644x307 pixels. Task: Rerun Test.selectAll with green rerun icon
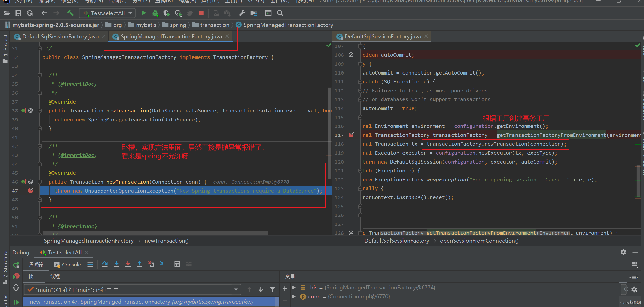tap(16, 265)
